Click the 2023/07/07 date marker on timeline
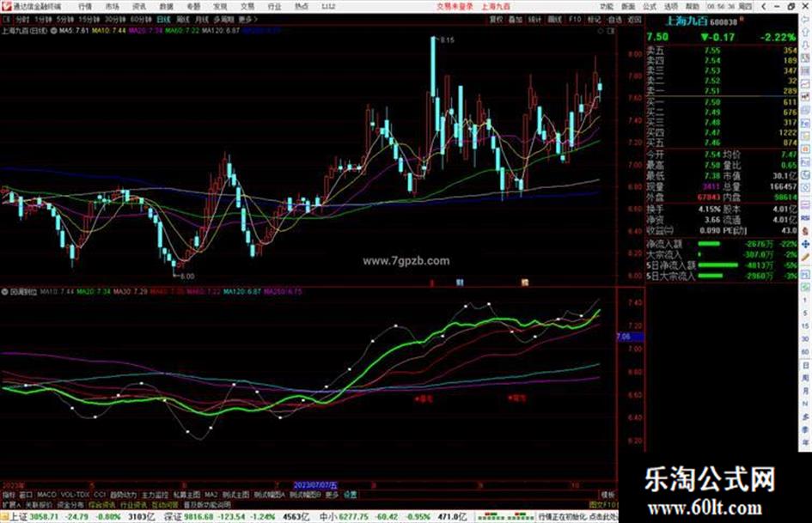This screenshot has height=523, width=812. pos(315,485)
